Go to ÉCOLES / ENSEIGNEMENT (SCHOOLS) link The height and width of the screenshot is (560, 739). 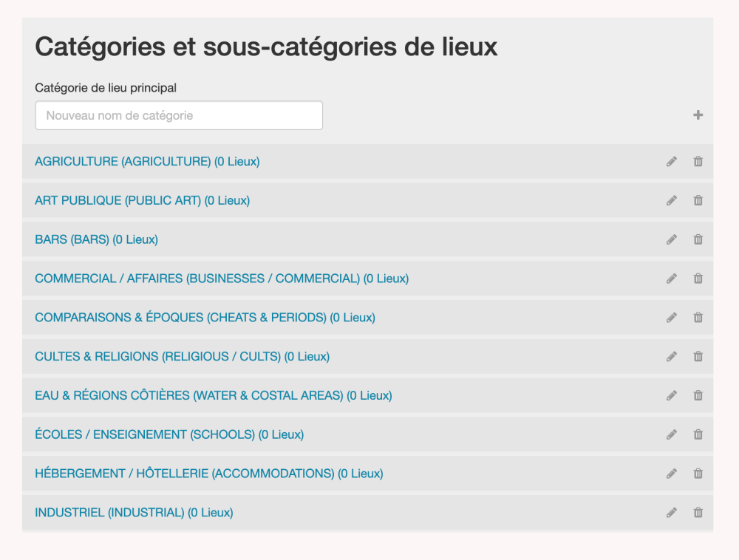pos(169,434)
